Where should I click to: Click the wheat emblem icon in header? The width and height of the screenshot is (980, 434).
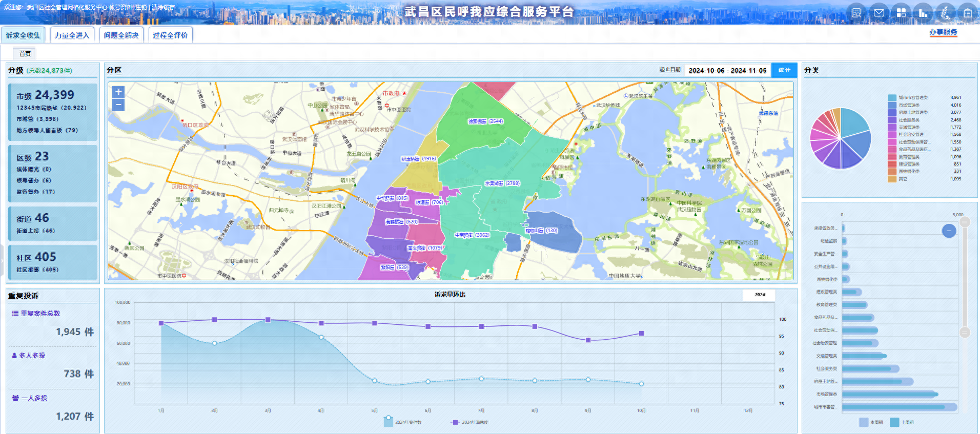(945, 13)
